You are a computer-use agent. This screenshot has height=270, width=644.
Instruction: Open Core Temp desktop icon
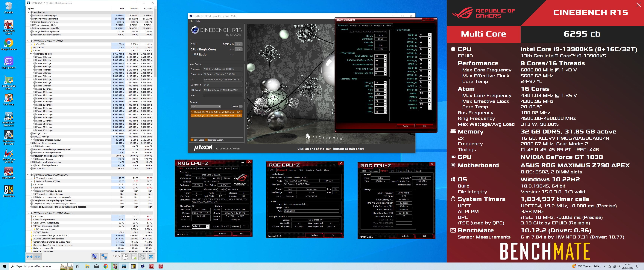pos(9,100)
